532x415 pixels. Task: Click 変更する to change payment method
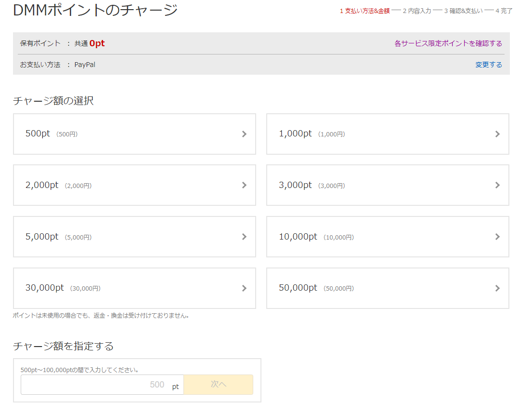point(488,65)
